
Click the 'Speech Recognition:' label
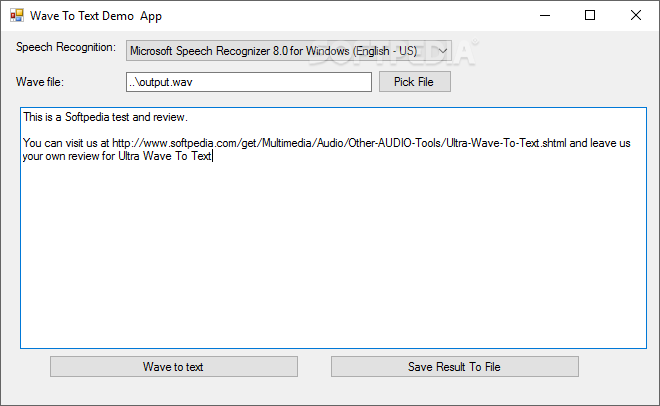click(66, 47)
